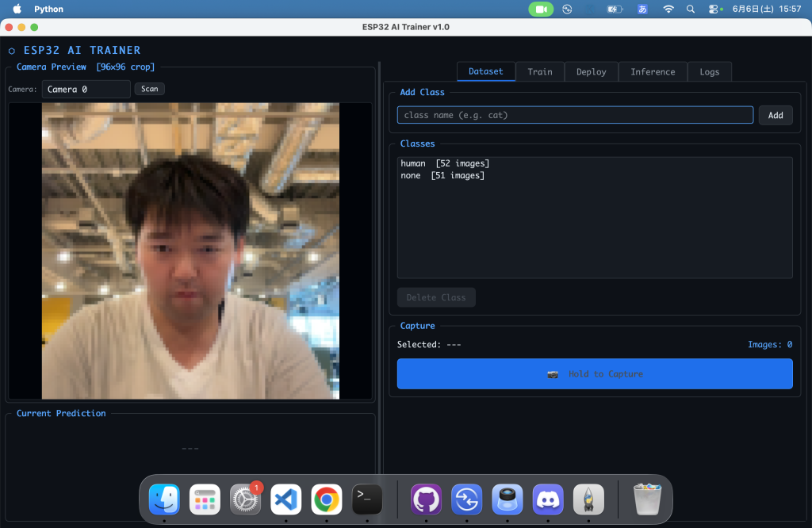This screenshot has height=528, width=812.
Task: Open Spotlight search in the menu bar
Action: click(691, 9)
